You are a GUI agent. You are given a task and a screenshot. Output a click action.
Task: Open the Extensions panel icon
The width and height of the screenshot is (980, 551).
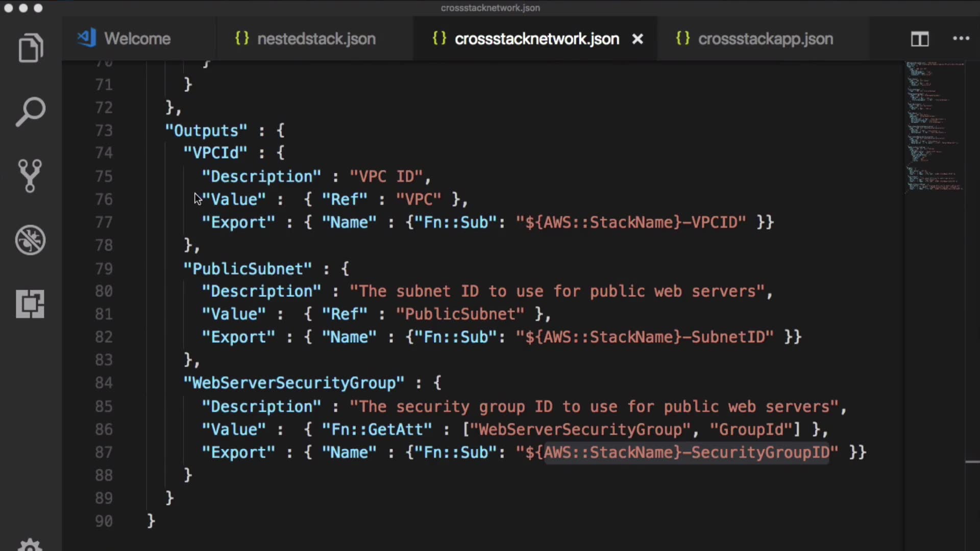30,304
